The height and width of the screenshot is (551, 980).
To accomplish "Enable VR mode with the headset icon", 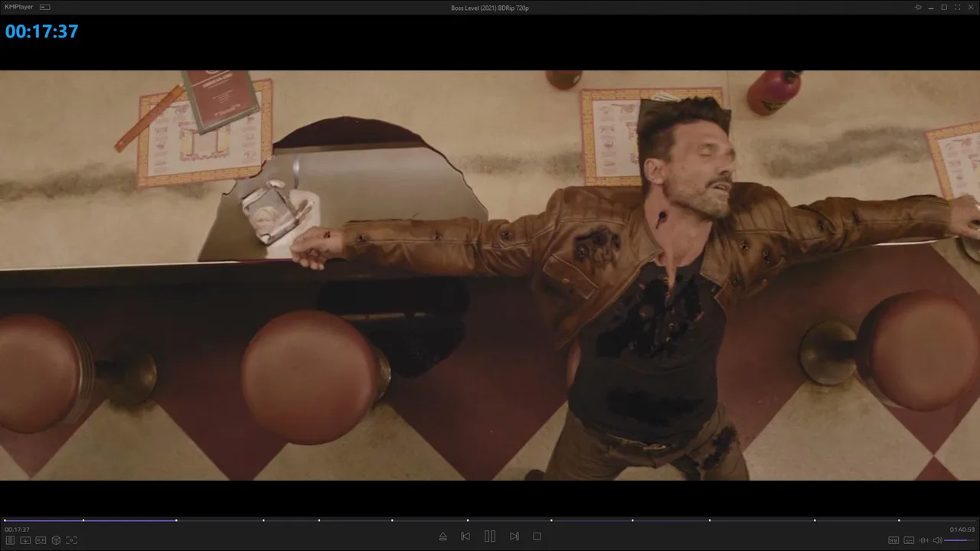I will click(x=41, y=540).
